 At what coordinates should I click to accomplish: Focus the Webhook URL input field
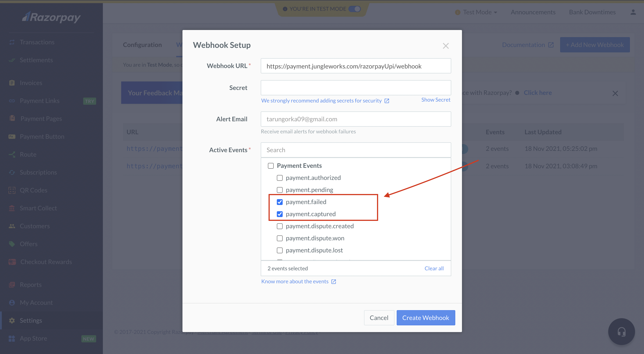[356, 66]
